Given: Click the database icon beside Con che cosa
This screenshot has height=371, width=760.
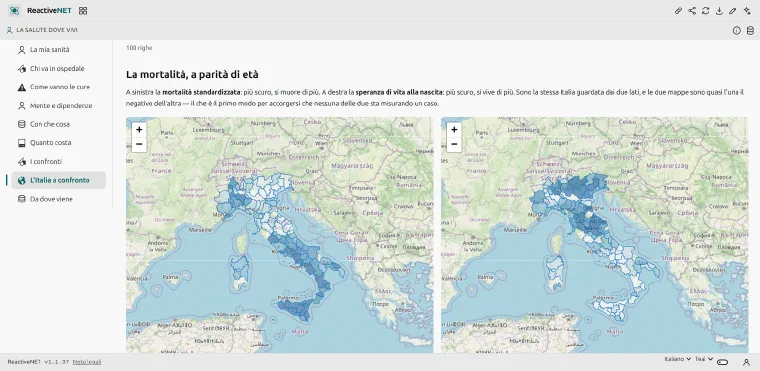Looking at the screenshot, I should 21,124.
